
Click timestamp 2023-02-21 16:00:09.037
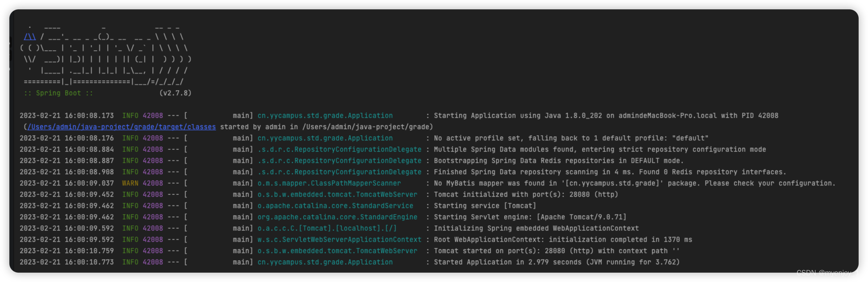(x=67, y=183)
